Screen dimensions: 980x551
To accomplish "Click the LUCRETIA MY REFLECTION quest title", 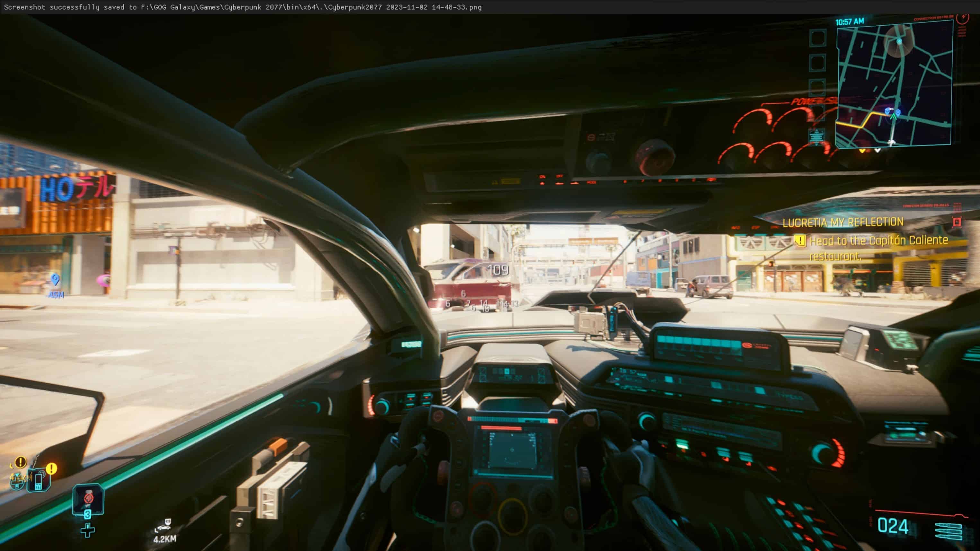I will pos(843,222).
